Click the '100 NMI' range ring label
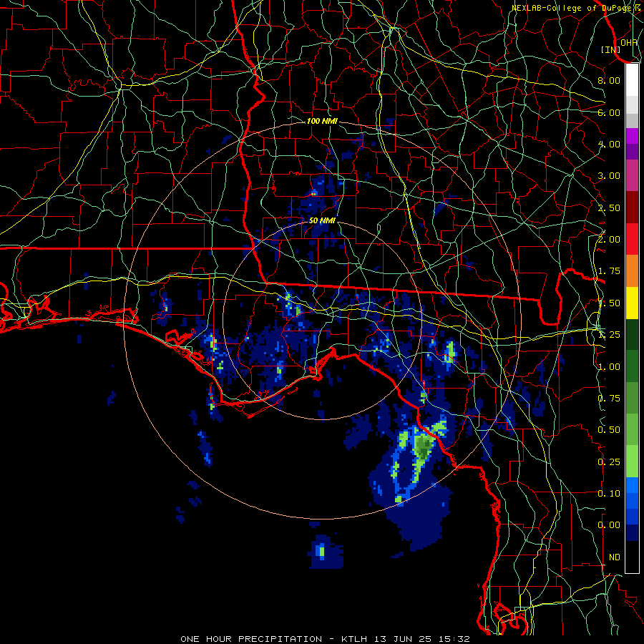This screenshot has width=644, height=644. (x=322, y=121)
